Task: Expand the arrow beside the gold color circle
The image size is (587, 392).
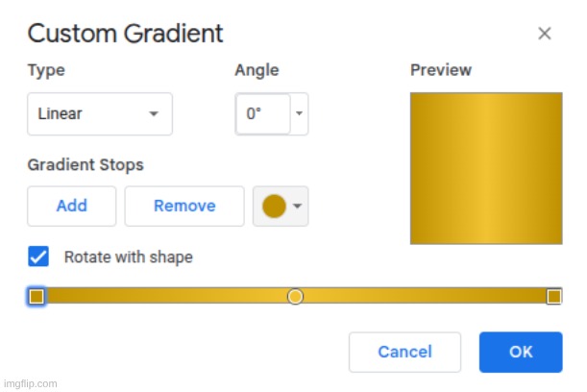Action: tap(298, 207)
